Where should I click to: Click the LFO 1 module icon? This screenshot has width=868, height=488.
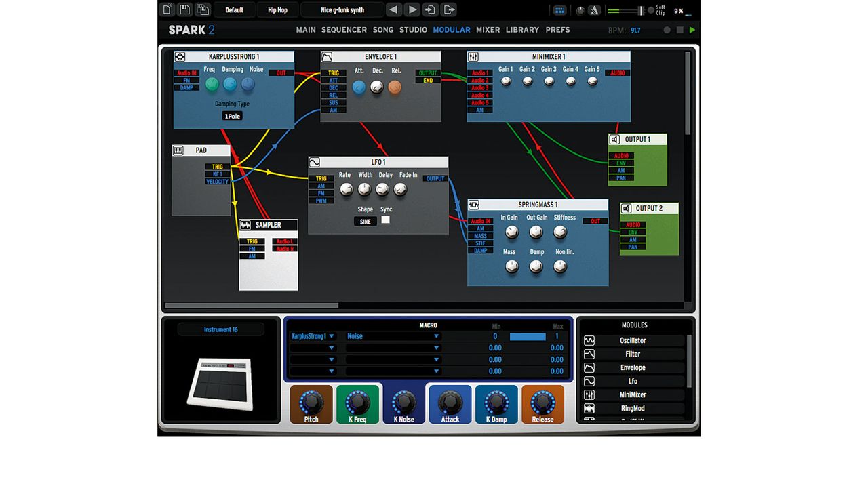tap(315, 163)
